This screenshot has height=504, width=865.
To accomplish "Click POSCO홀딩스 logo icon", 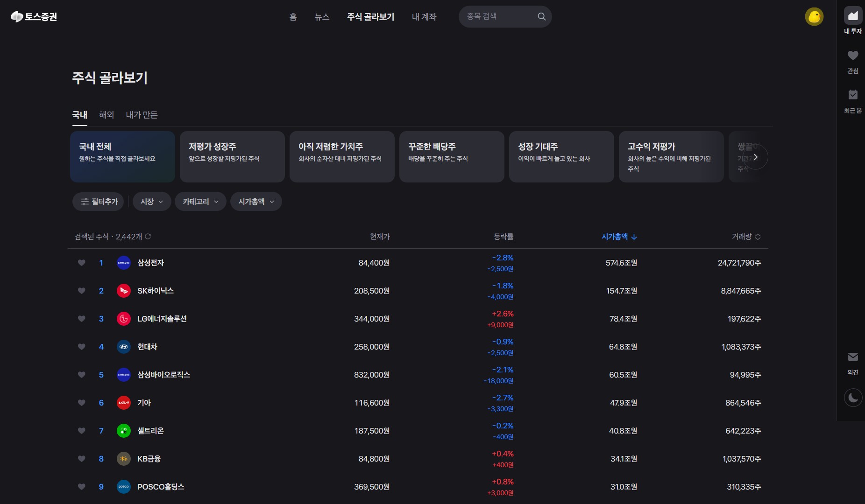I will coord(124,487).
